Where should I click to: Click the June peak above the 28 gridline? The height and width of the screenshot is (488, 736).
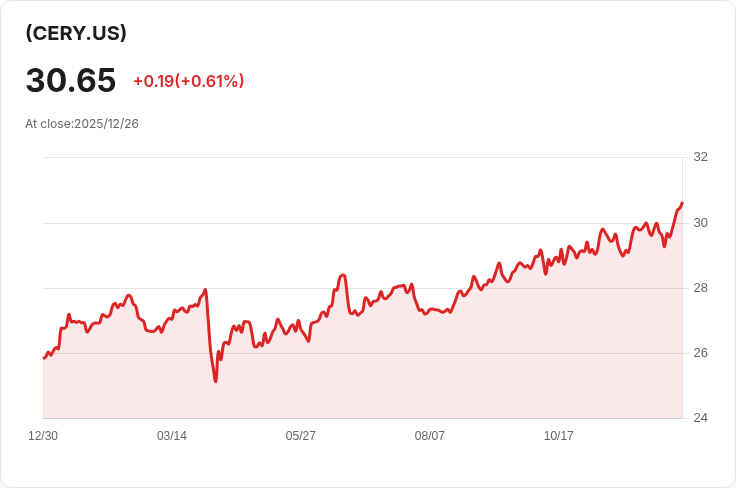343,275
